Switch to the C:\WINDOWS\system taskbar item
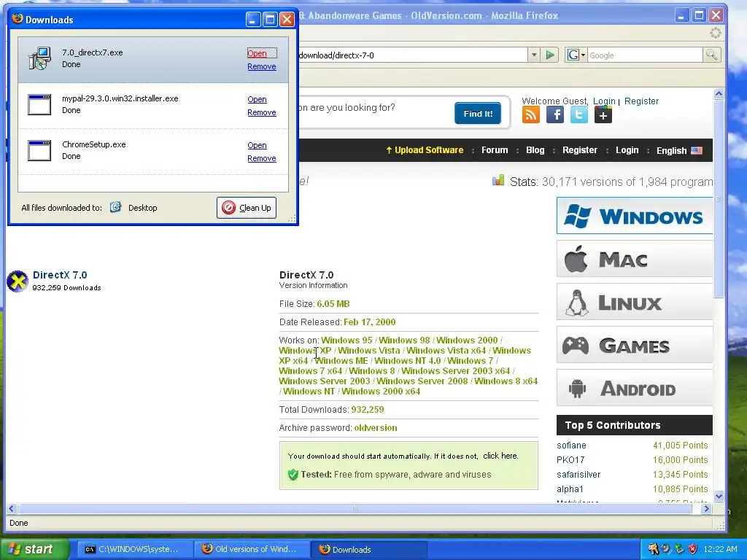The width and height of the screenshot is (747, 560). [x=134, y=549]
